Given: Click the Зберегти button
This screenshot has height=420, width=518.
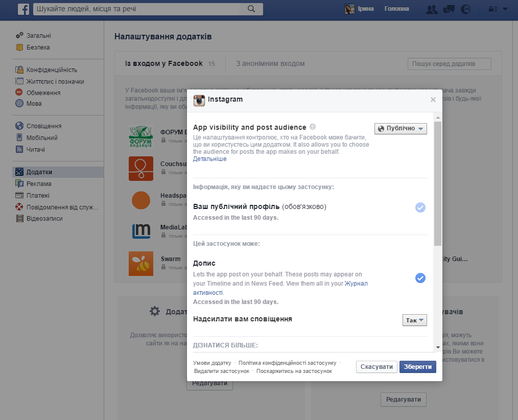Looking at the screenshot, I should click(x=417, y=367).
